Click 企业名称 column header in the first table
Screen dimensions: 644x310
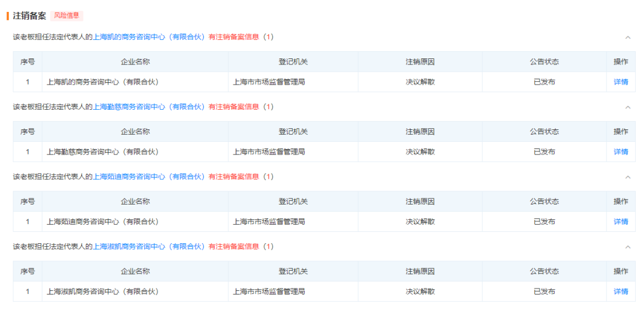pos(135,62)
